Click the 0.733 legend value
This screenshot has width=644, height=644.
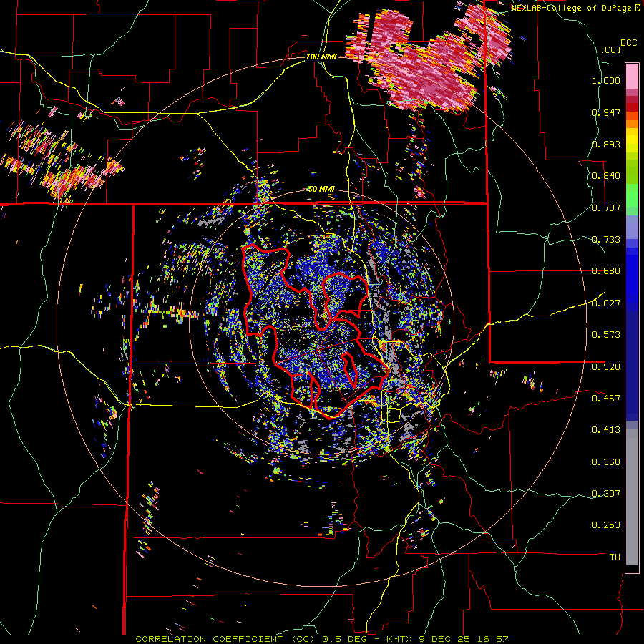point(606,240)
